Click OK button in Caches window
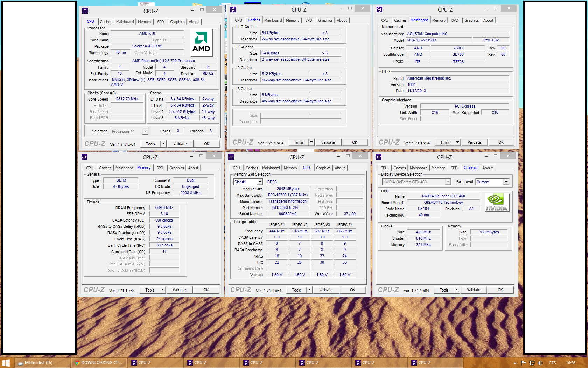The width and height of the screenshot is (588, 368). click(355, 142)
